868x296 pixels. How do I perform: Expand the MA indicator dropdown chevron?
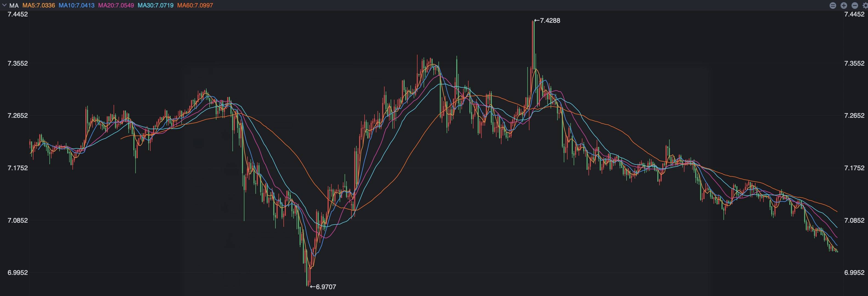(x=4, y=5)
